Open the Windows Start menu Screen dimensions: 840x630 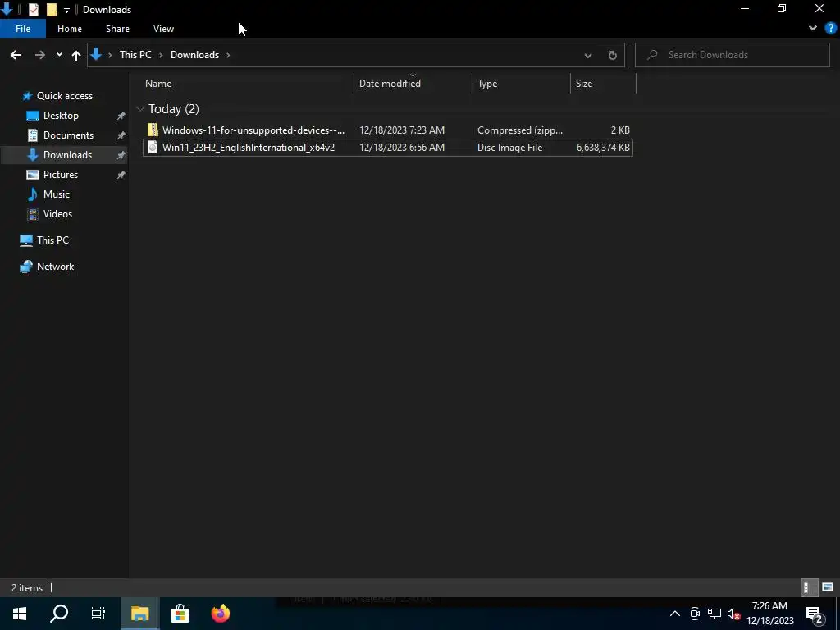point(20,614)
